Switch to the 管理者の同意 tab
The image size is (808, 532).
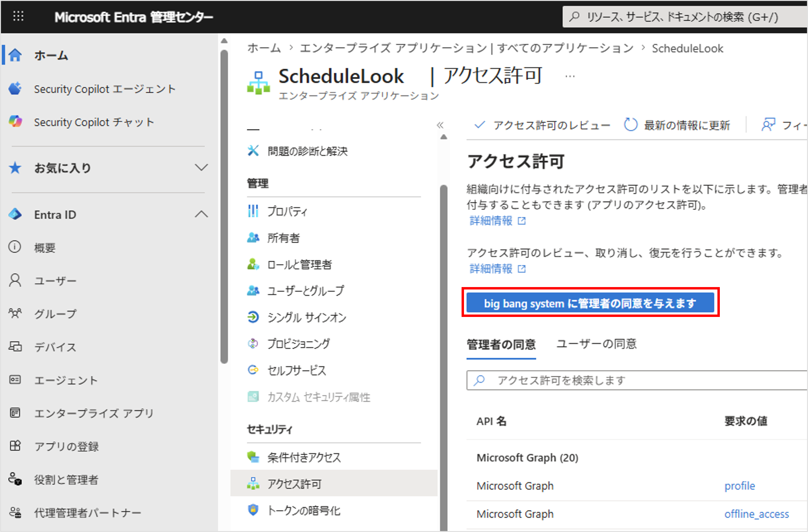[501, 344]
